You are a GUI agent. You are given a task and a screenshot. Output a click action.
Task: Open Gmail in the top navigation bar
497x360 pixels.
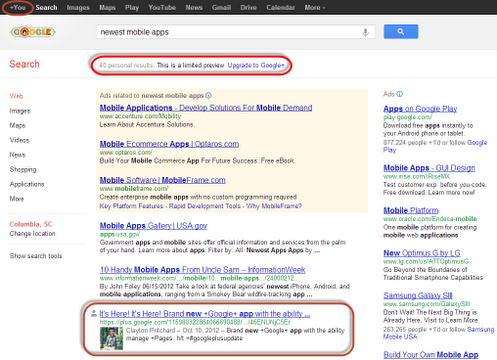(221, 7)
